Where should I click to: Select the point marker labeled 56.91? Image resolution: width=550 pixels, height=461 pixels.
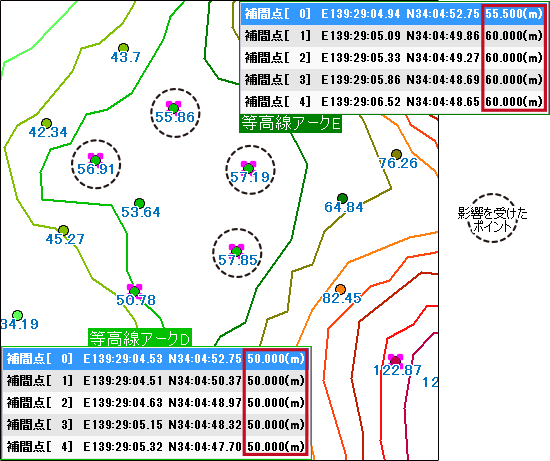tap(95, 160)
